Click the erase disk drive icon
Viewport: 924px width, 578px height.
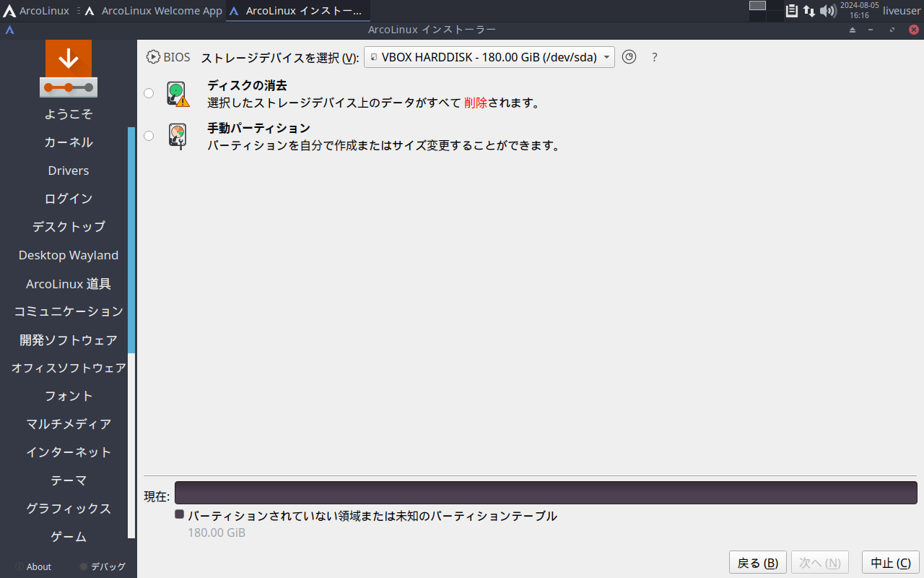pyautogui.click(x=177, y=94)
